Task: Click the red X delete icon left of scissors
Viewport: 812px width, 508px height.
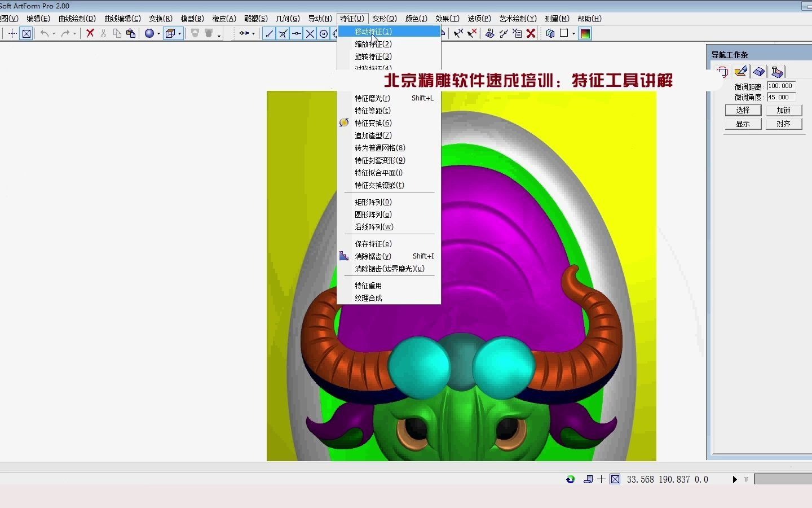Action: pos(90,33)
